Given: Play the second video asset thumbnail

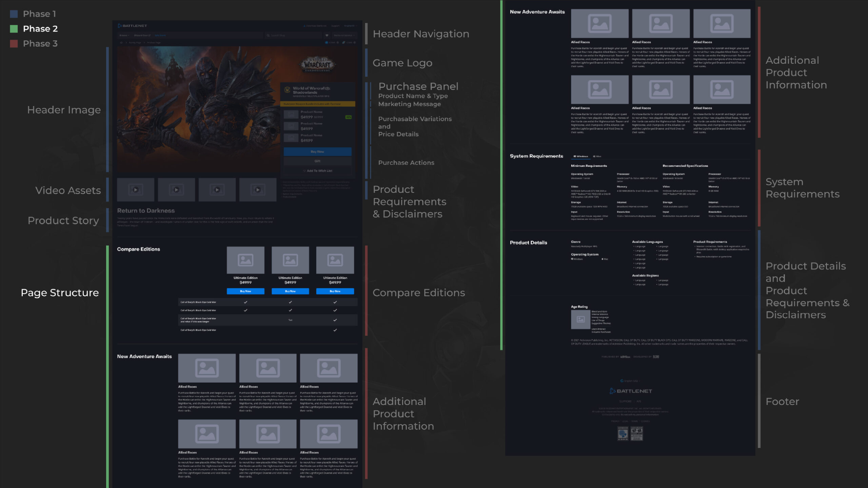Looking at the screenshot, I should (176, 190).
